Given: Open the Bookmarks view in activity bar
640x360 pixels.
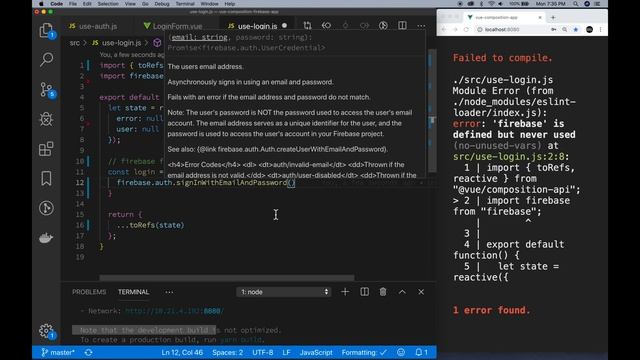Looking at the screenshot, I should [x=46, y=178].
